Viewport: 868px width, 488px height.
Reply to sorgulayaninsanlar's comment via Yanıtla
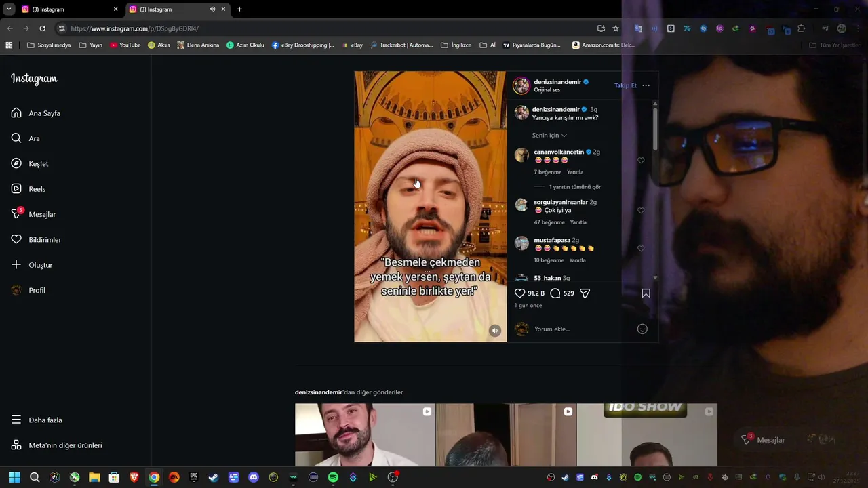578,222
